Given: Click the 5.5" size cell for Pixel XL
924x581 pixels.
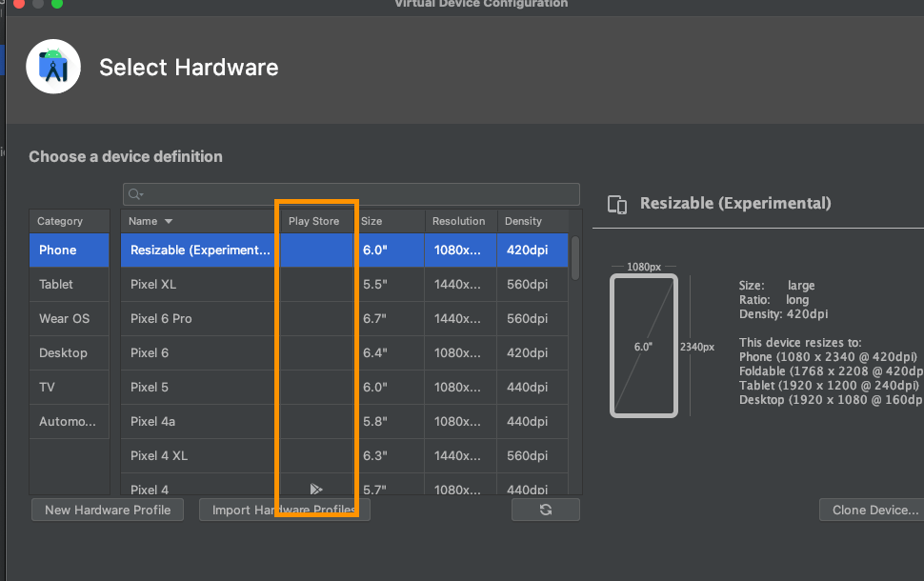Looking at the screenshot, I should click(x=390, y=284).
